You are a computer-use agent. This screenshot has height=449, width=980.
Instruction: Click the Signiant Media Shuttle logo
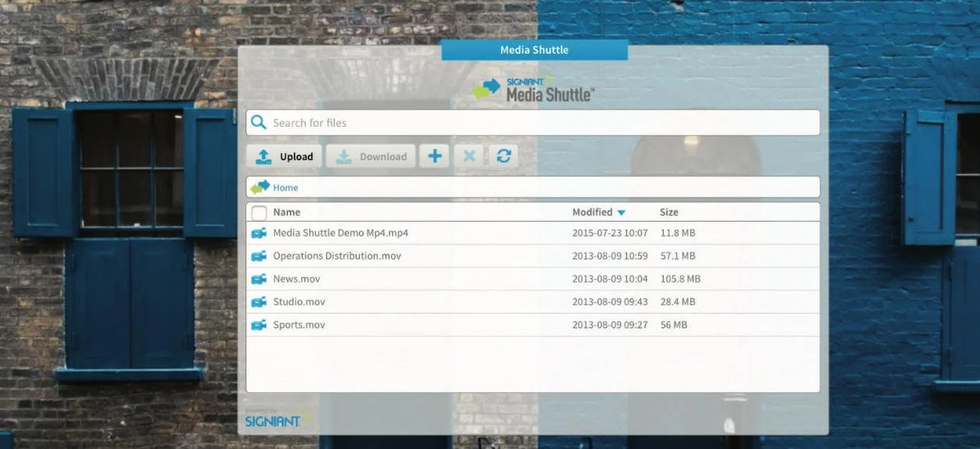(534, 89)
